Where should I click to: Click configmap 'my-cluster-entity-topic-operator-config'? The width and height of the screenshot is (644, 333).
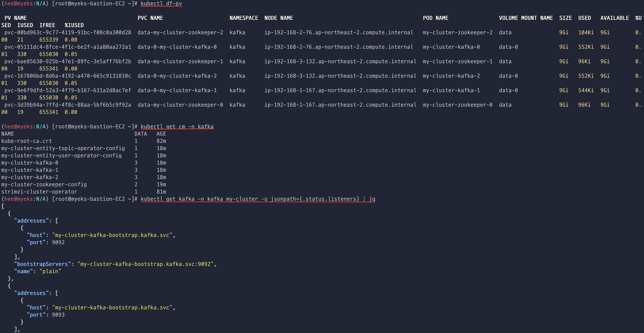pos(63,148)
